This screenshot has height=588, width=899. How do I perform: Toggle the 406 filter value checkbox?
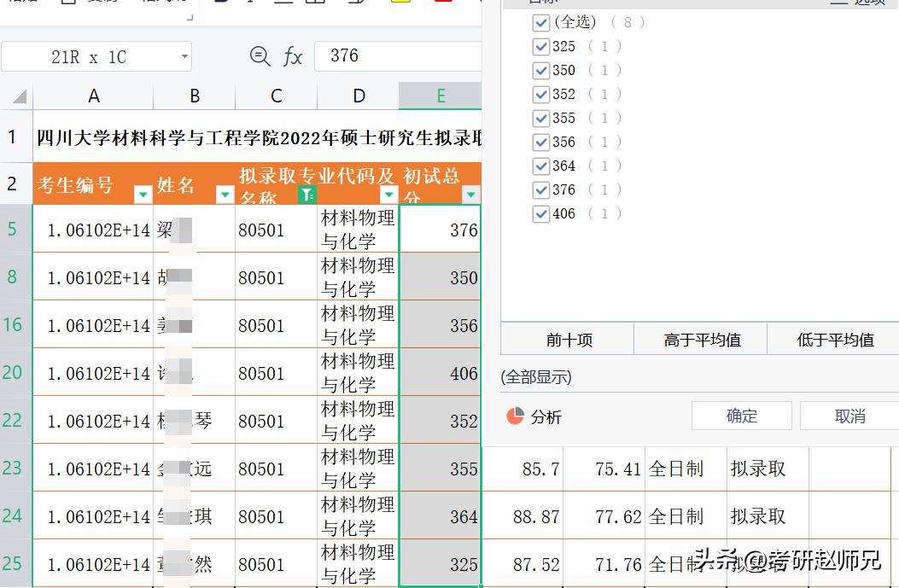pos(540,213)
